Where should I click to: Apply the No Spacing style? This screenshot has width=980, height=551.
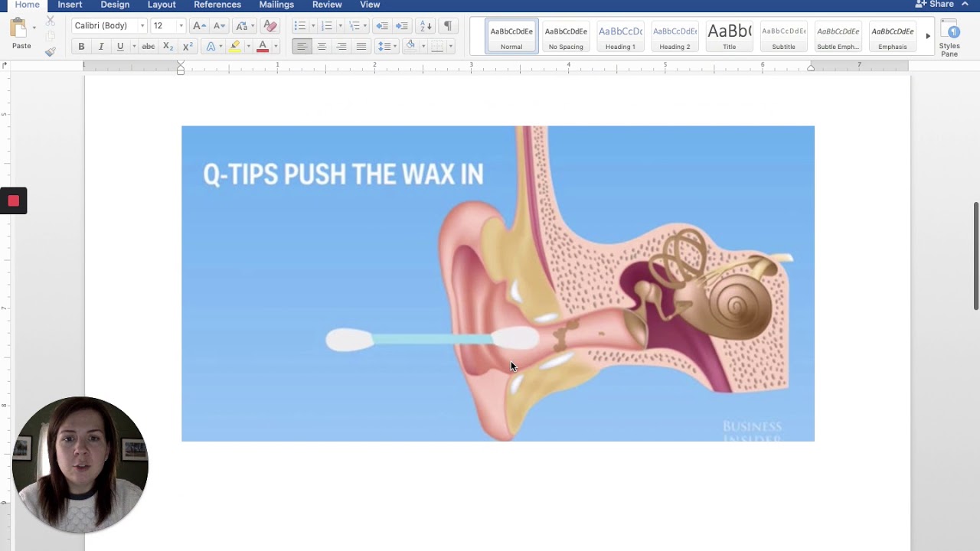(x=566, y=37)
